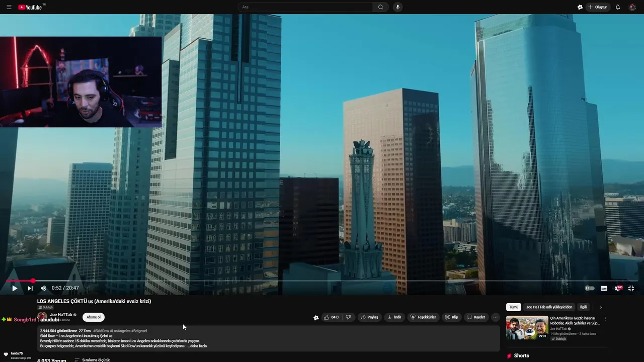Viewport: 644px width, 362px height.
Task: Toggle the autoplay switch
Action: pyautogui.click(x=589, y=288)
